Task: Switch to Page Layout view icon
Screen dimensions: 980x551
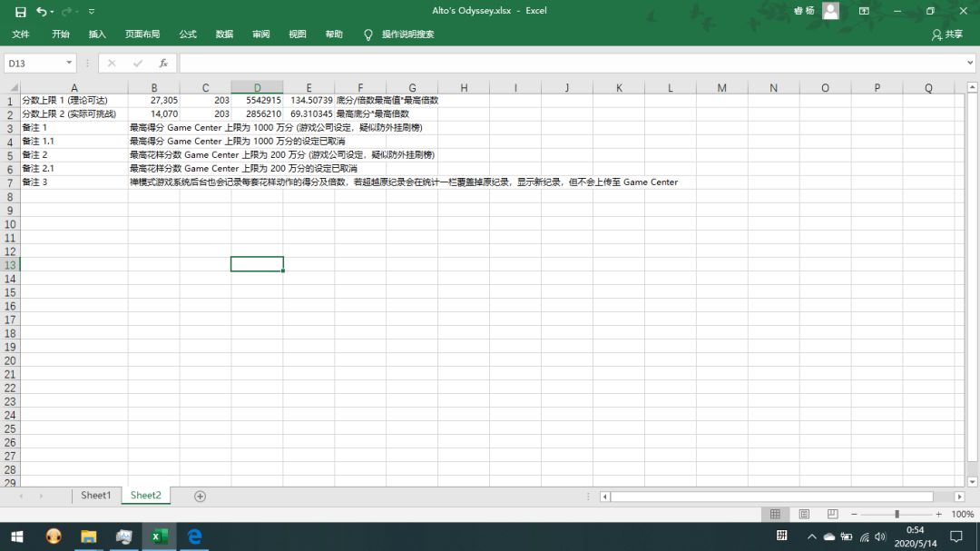Action: pyautogui.click(x=804, y=514)
